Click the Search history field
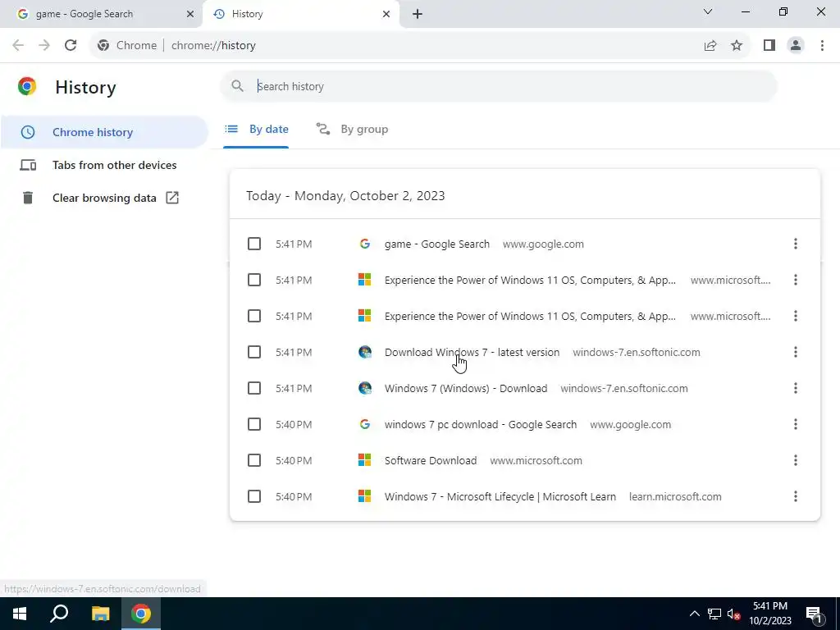The width and height of the screenshot is (840, 630). click(498, 86)
